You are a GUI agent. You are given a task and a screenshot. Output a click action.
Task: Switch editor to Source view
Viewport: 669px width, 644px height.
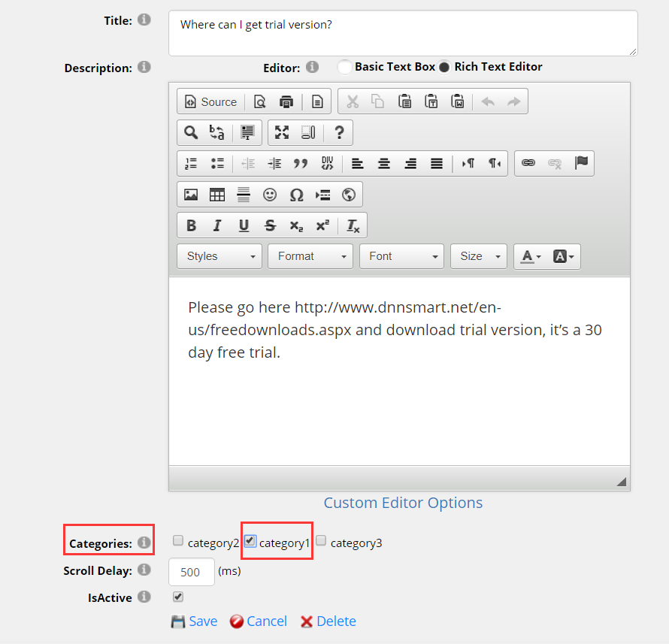click(210, 102)
